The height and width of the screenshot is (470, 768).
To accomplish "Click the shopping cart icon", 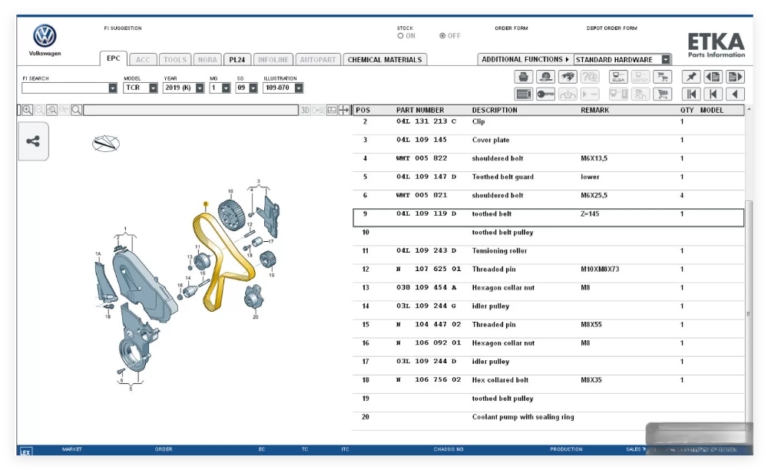I will click(662, 94).
